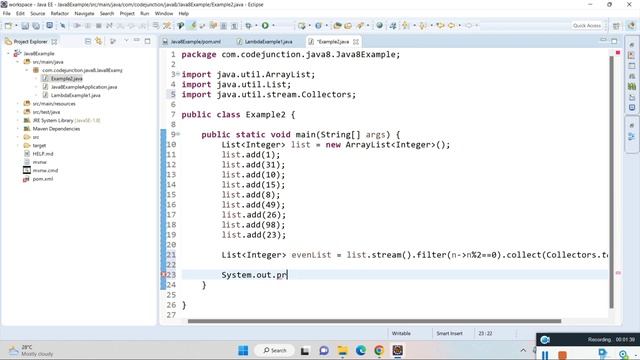Click the error marker on line 23
This screenshot has width=640, height=360.
163,275
